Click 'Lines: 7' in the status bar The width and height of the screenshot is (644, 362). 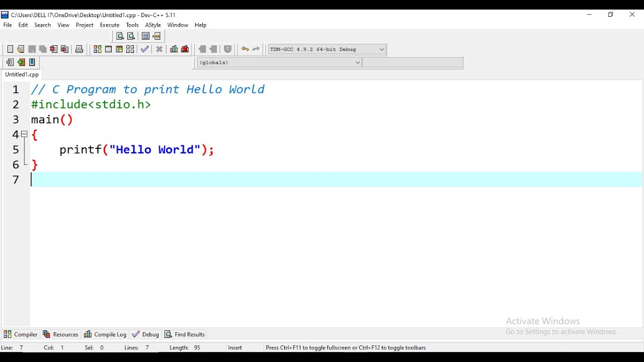[x=137, y=348]
